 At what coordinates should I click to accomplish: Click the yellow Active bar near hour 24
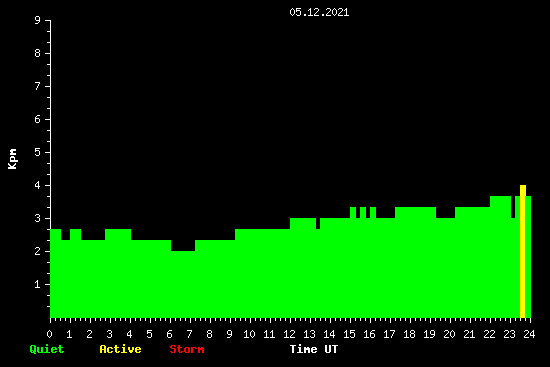pos(523,251)
